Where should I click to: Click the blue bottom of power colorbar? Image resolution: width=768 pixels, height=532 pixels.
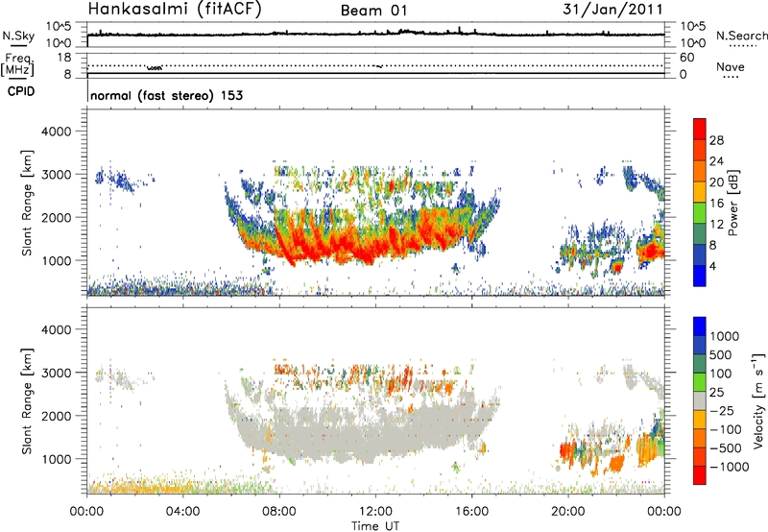pos(700,276)
